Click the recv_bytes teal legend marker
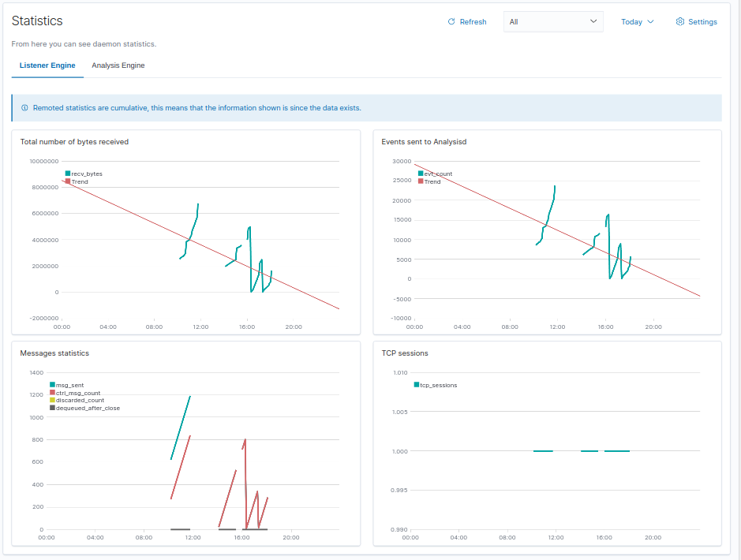The width and height of the screenshot is (741, 560). 68,174
